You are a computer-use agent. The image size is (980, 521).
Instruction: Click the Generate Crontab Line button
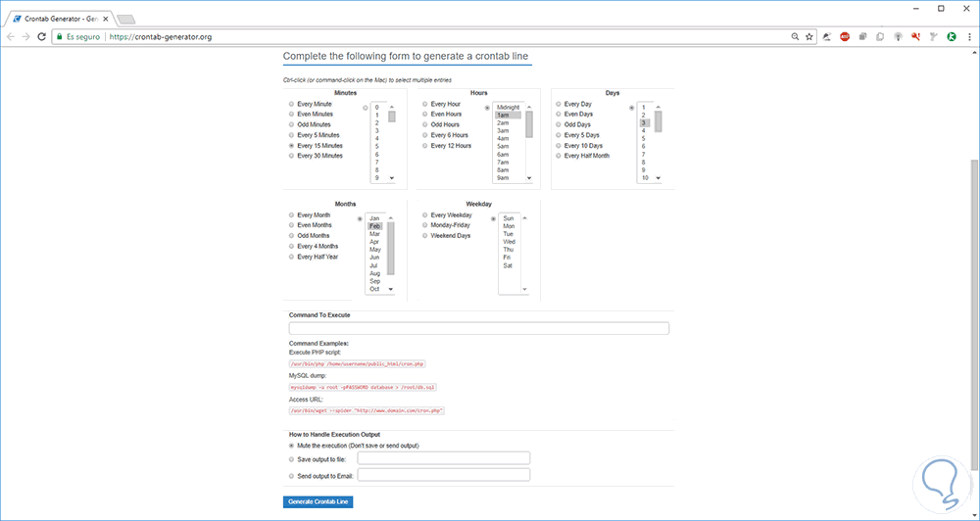(318, 502)
